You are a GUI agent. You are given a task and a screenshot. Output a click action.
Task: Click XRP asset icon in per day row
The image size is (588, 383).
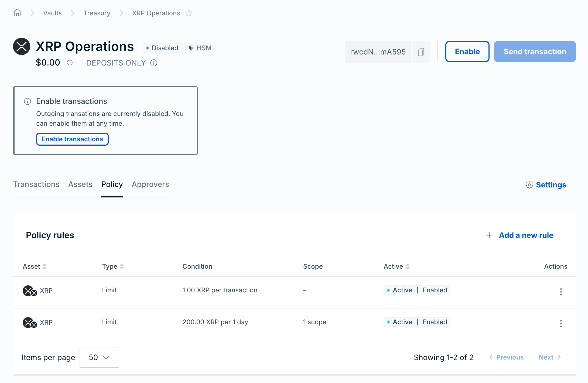(x=30, y=323)
